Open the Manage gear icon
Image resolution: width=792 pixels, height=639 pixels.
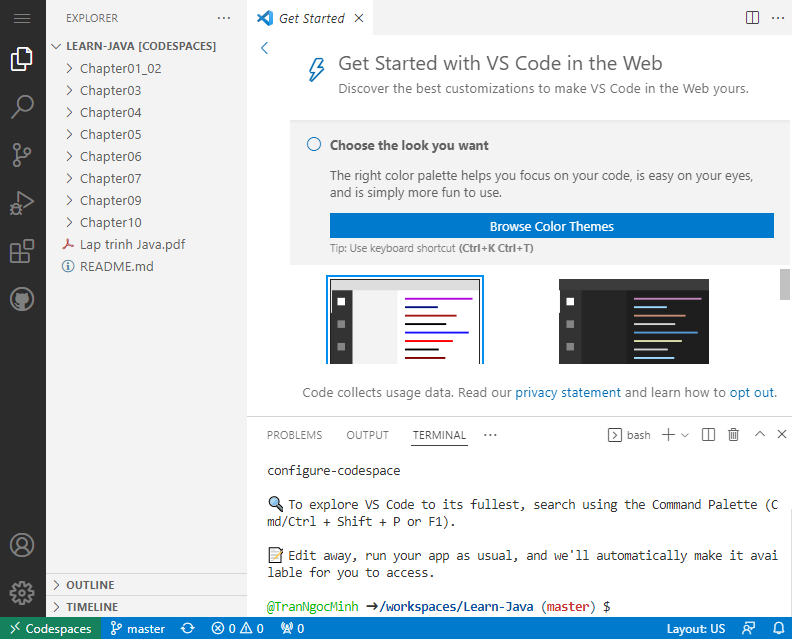click(x=22, y=593)
